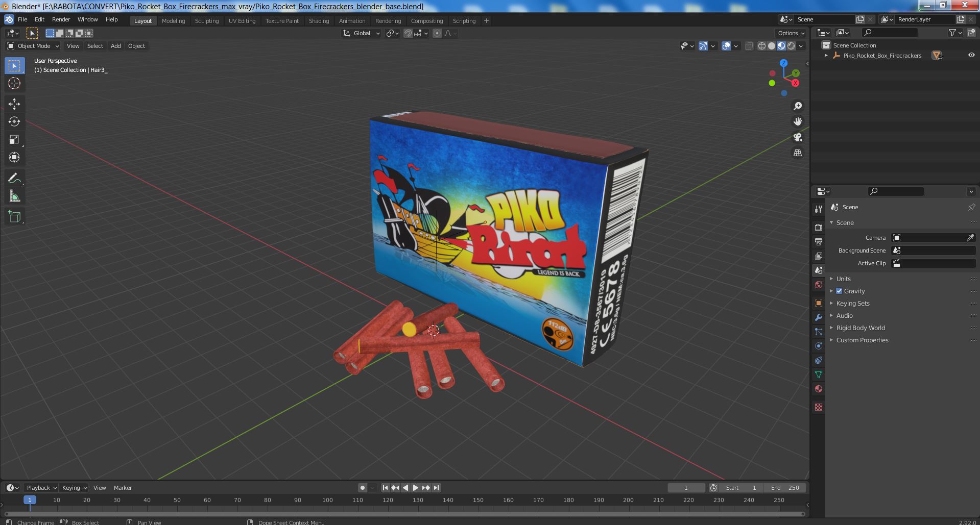Switch to solid viewport shading
This screenshot has height=525, width=980.
[772, 46]
